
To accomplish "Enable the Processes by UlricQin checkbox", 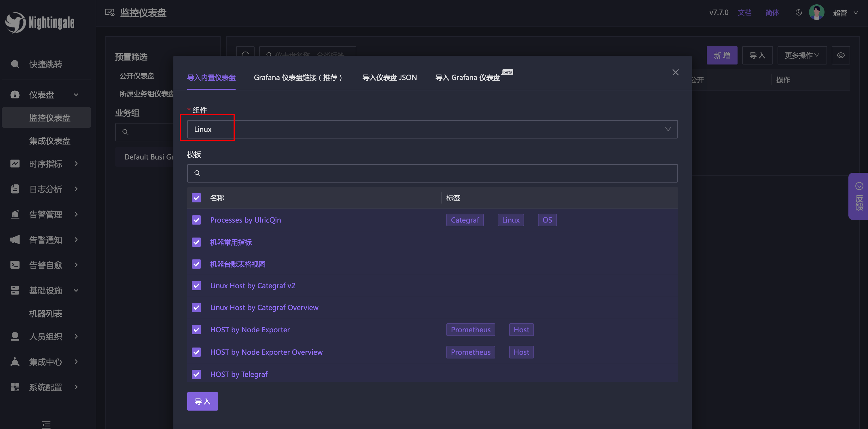I will coord(196,219).
